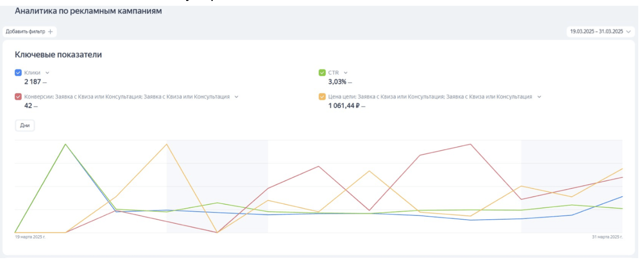The width and height of the screenshot is (644, 260).
Task: Click the 2 187 clicks value
Action: click(33, 82)
